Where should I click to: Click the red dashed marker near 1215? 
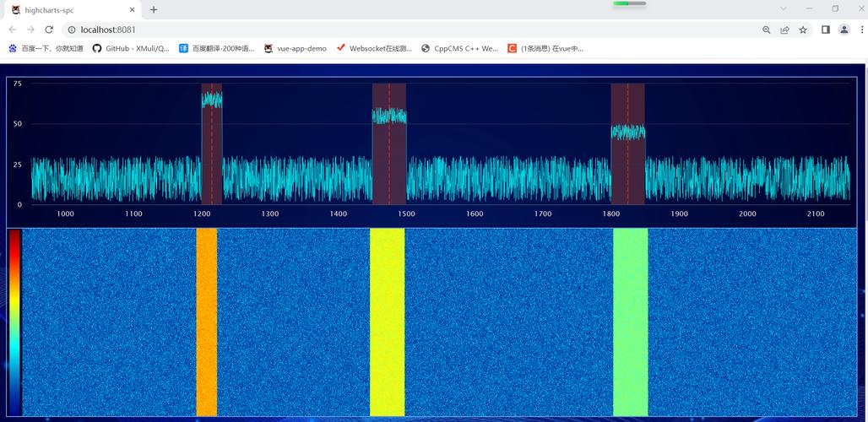(x=211, y=143)
